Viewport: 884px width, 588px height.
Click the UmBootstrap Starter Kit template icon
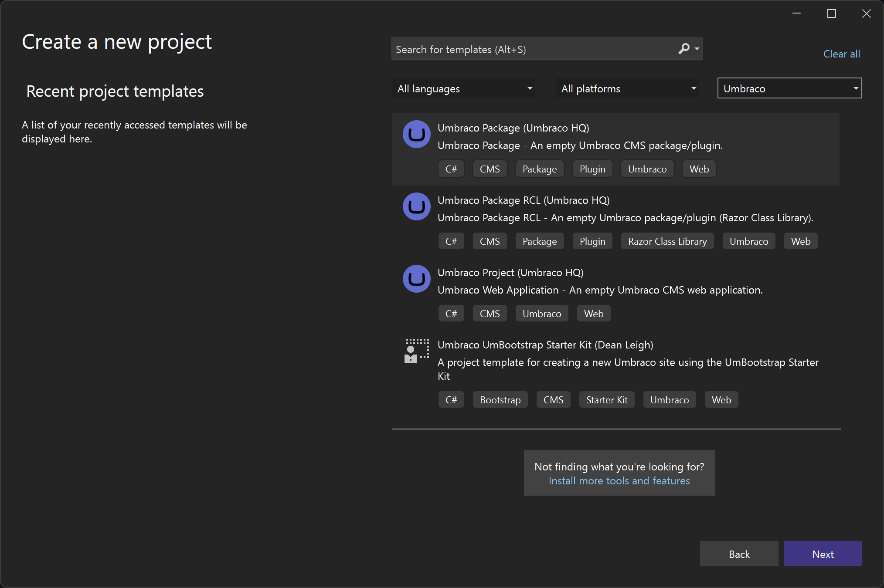click(x=416, y=351)
